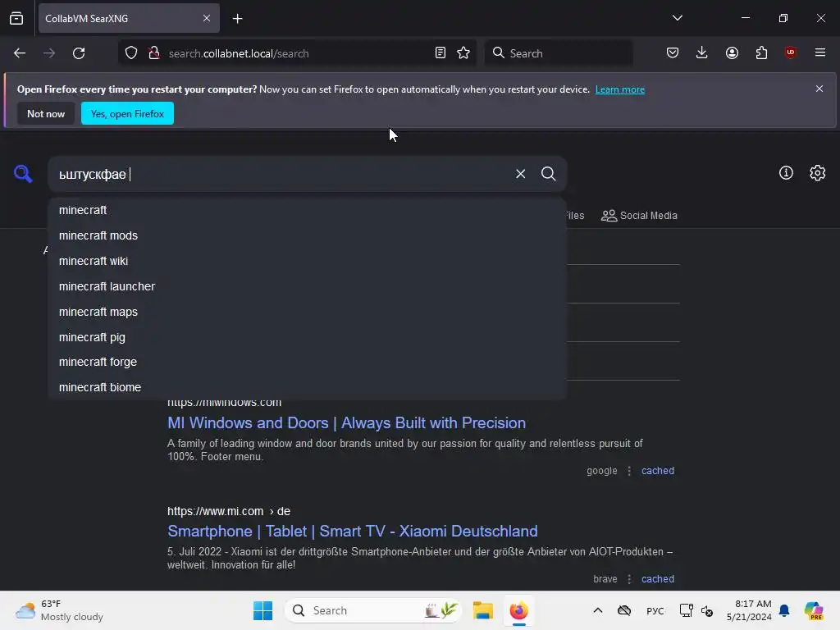Select the minecraft launcher suggestion

307,286
